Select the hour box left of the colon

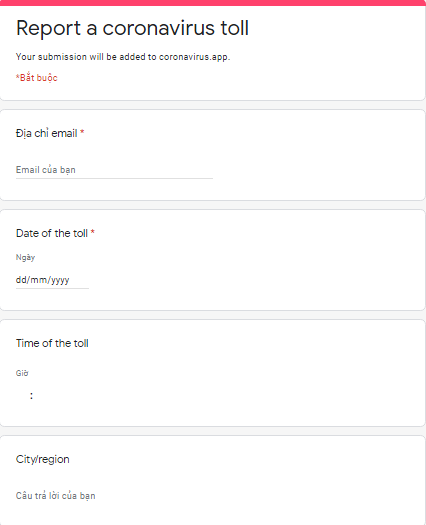(x=22, y=396)
